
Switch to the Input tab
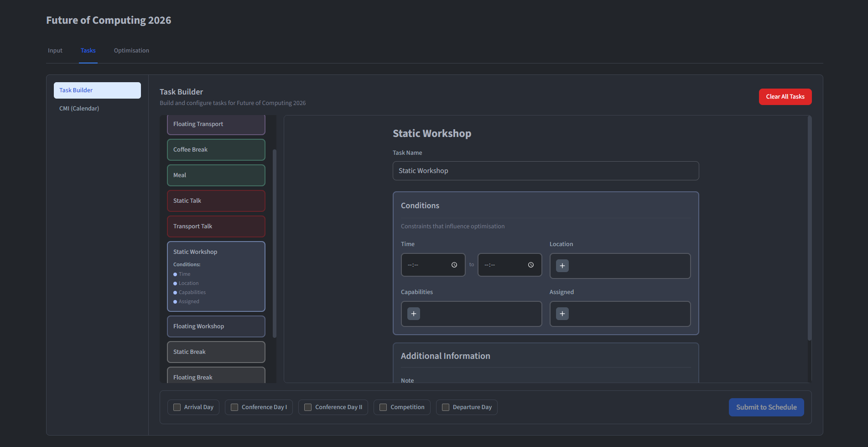click(x=55, y=51)
